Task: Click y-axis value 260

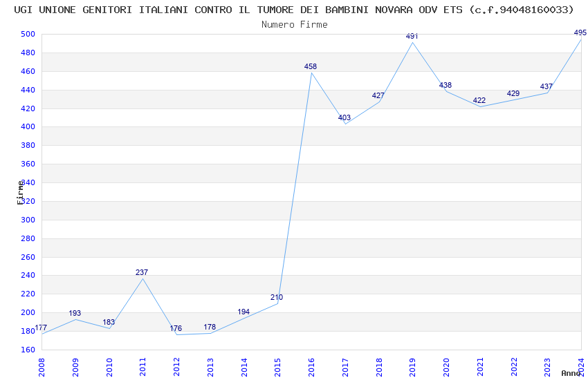Action: coord(28,257)
